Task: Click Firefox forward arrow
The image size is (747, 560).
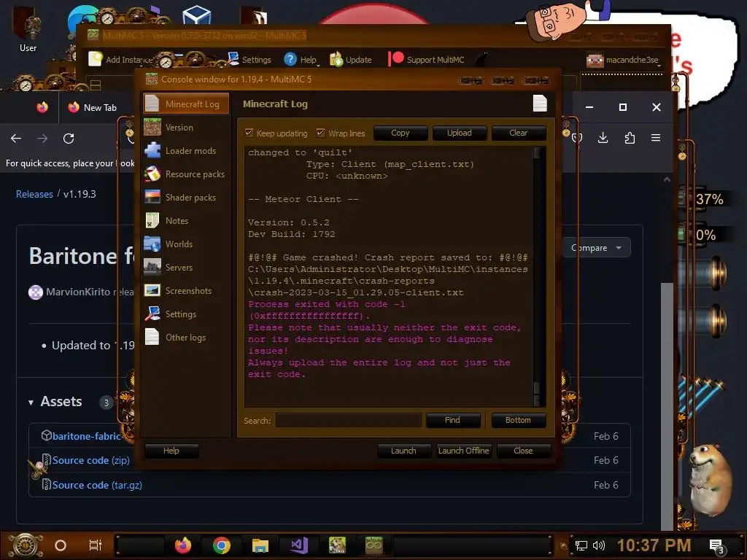Action: (42, 138)
